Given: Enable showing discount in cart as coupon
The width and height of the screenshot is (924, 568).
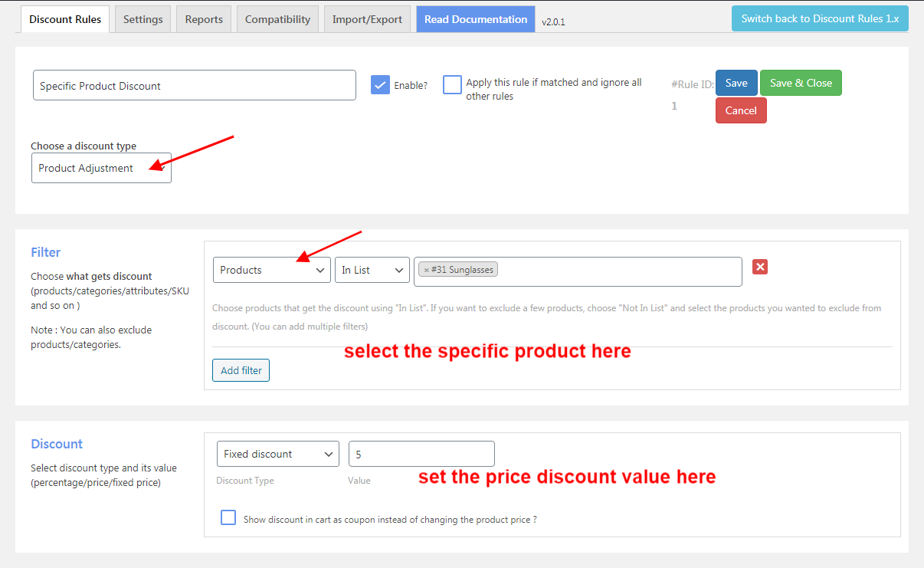Looking at the screenshot, I should click(228, 517).
